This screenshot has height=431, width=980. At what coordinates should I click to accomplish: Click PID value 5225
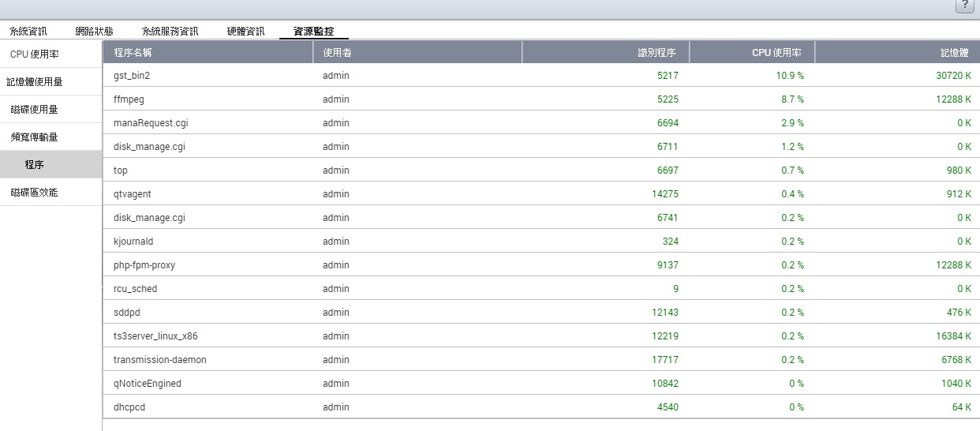[x=668, y=99]
